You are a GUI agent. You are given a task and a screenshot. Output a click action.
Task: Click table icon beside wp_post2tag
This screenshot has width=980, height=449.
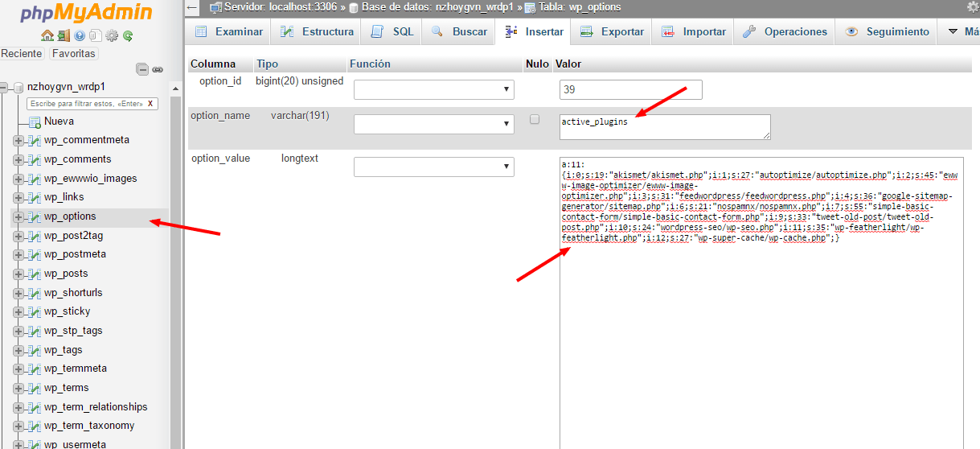pyautogui.click(x=34, y=236)
